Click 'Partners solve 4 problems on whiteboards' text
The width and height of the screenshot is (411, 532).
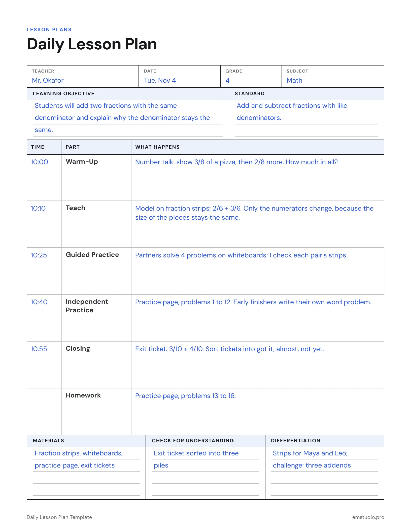201,255
